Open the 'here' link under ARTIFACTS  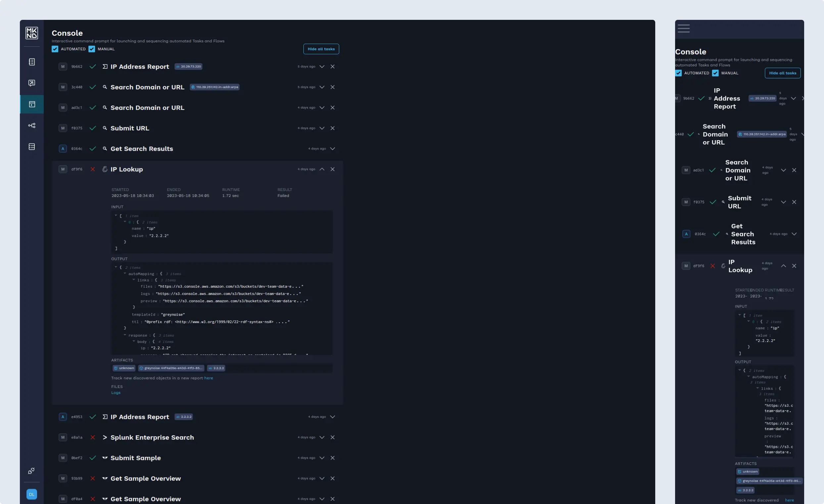tap(209, 378)
